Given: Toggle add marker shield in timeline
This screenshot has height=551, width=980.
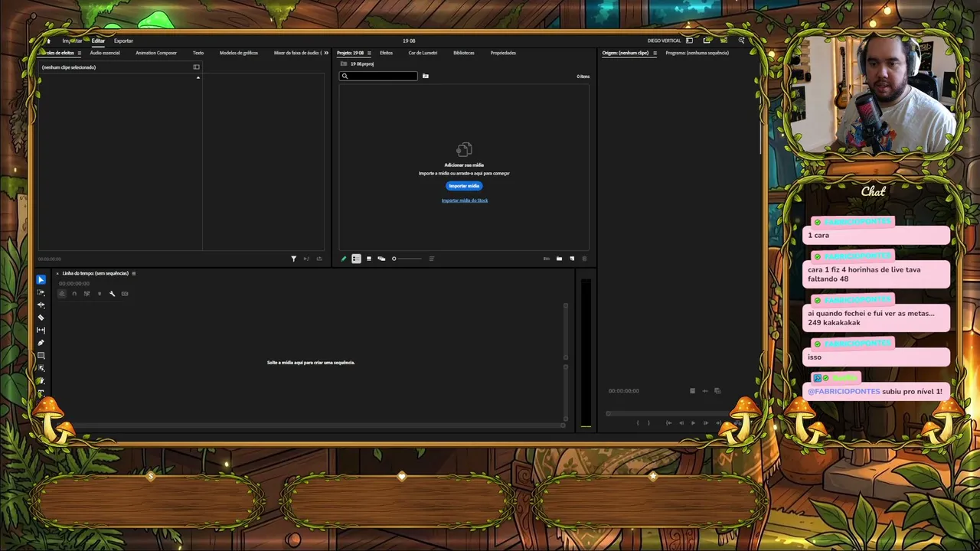Looking at the screenshot, I should pyautogui.click(x=100, y=294).
